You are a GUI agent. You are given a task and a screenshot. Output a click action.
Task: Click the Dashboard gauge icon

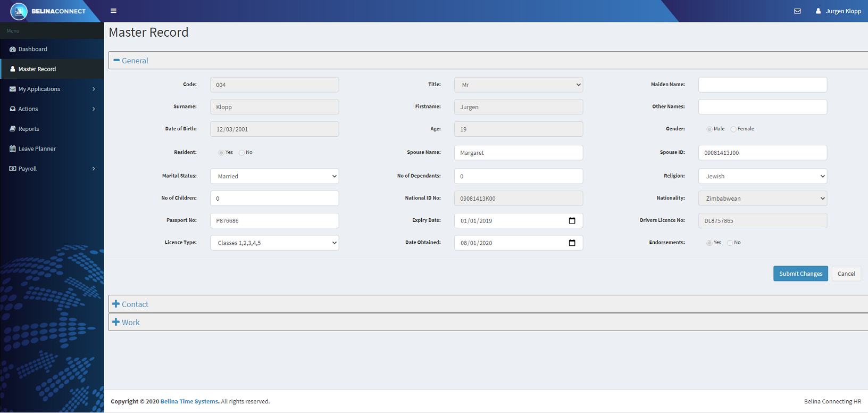click(x=13, y=49)
